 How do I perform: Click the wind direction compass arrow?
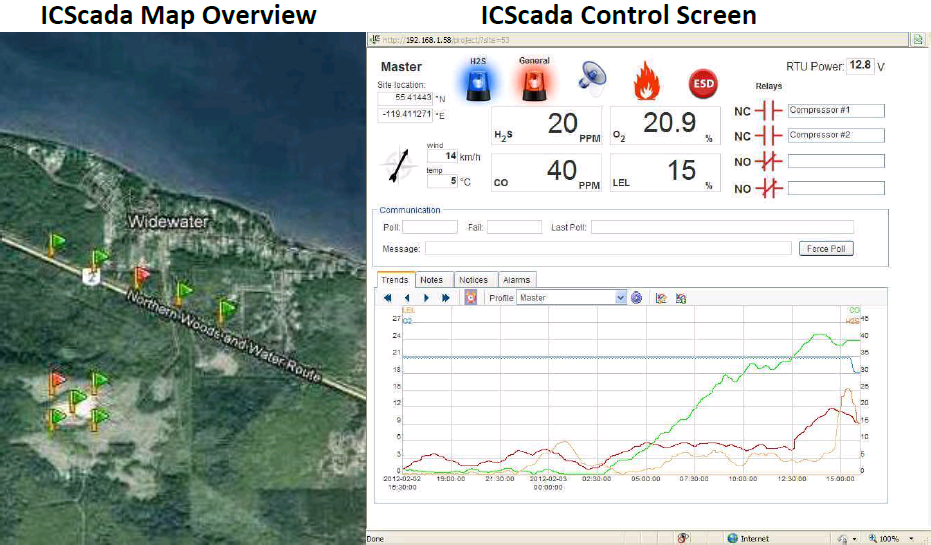tap(399, 165)
